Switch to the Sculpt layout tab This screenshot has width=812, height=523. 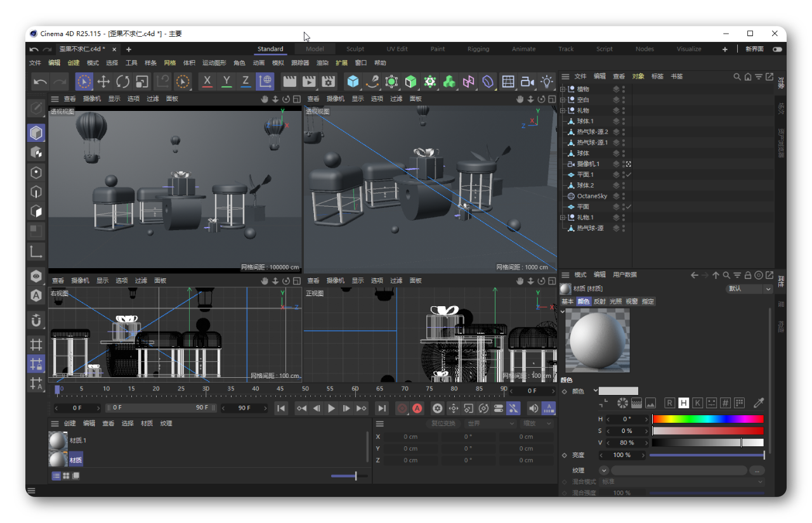click(355, 49)
